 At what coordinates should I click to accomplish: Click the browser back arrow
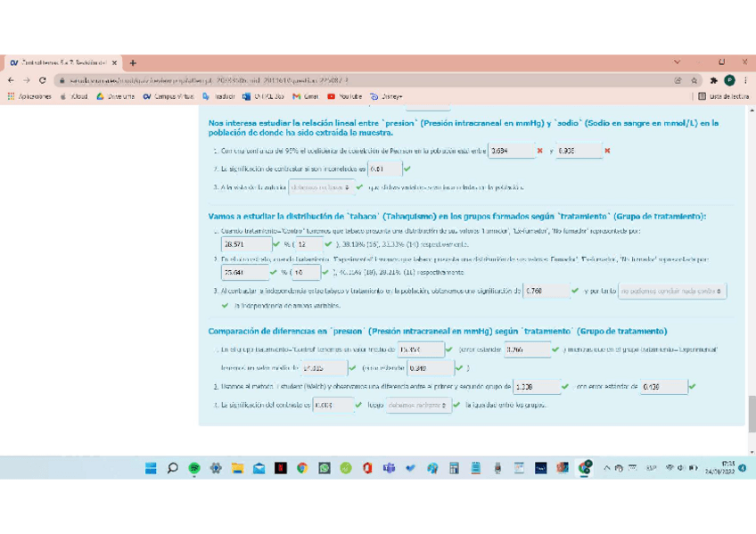tap(12, 80)
